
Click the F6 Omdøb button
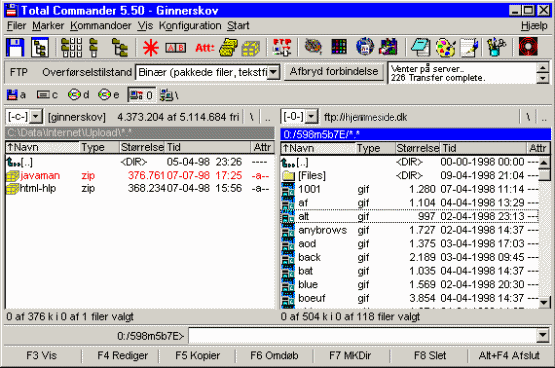coord(274,355)
